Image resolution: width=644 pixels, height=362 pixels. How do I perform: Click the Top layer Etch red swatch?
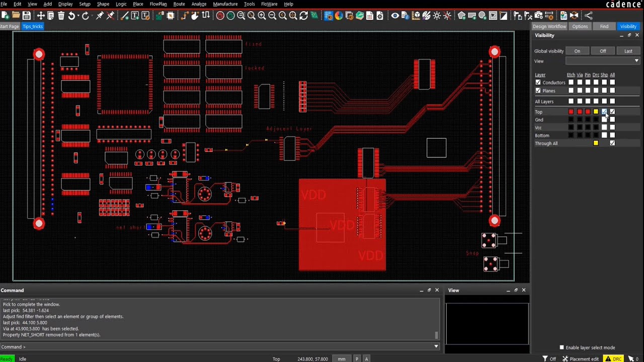click(x=571, y=112)
